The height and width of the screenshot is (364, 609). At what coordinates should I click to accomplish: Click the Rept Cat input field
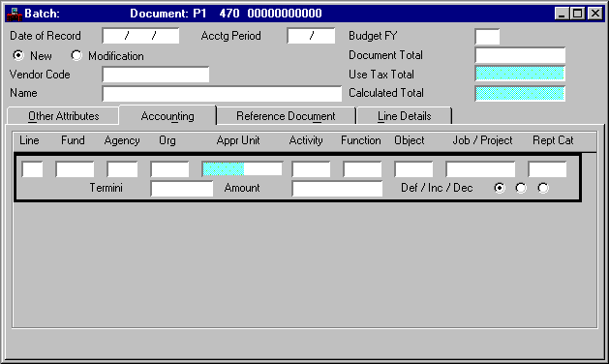(547, 169)
